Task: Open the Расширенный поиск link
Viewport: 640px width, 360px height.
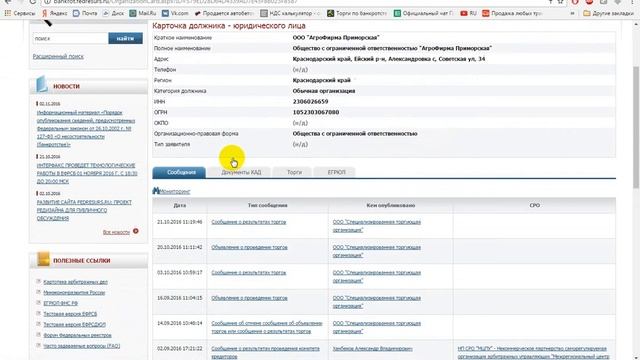Action: pyautogui.click(x=58, y=56)
